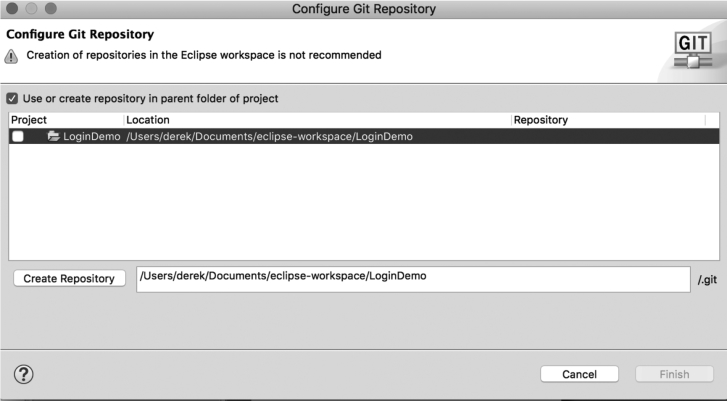This screenshot has height=401, width=727.
Task: Click the Configure Git Repository title bar
Action: click(363, 9)
